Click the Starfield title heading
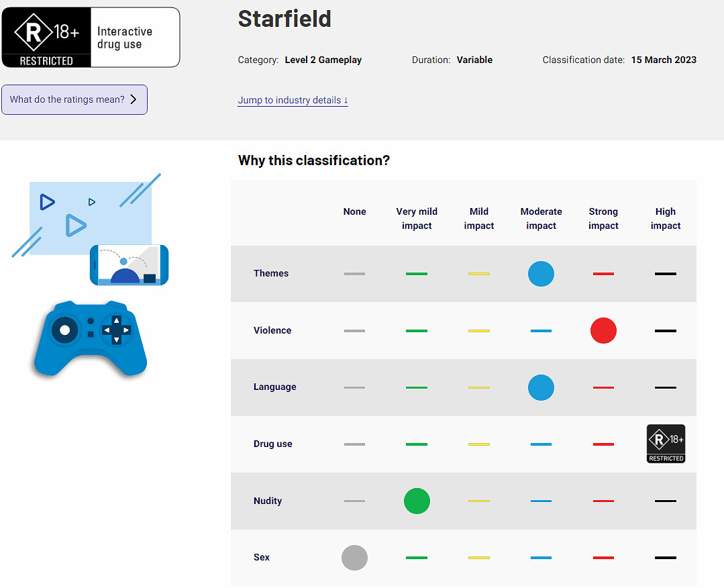This screenshot has width=724, height=588. [x=285, y=19]
